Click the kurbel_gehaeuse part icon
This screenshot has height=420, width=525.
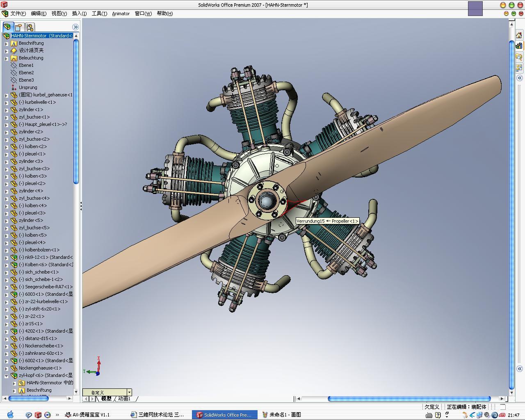click(14, 95)
